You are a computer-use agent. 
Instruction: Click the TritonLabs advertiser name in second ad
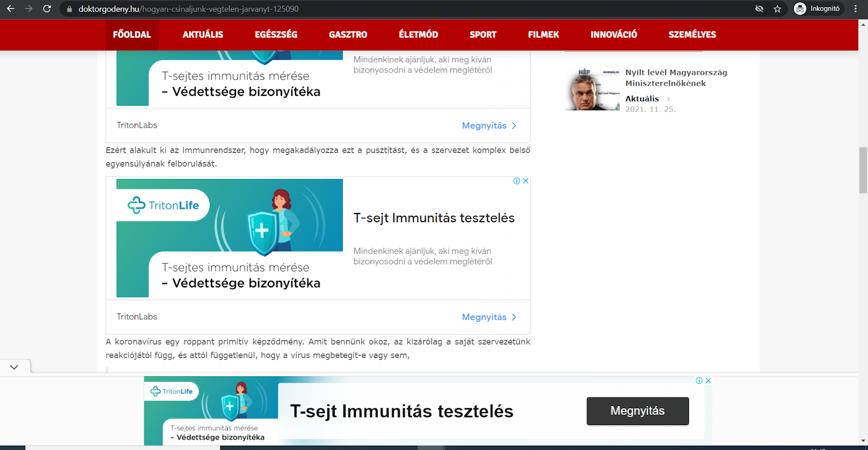pos(137,317)
